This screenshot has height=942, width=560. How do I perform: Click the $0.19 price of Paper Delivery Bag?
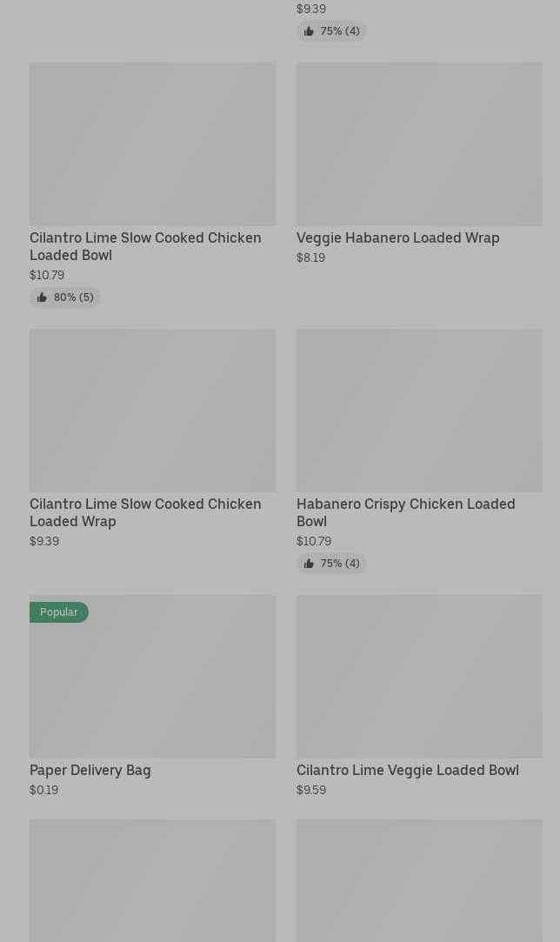(43, 790)
